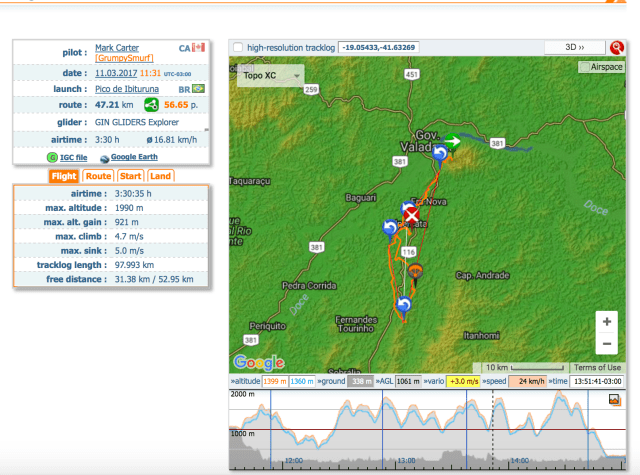Click the green route type icon
640x475 pixels.
pyautogui.click(x=150, y=104)
